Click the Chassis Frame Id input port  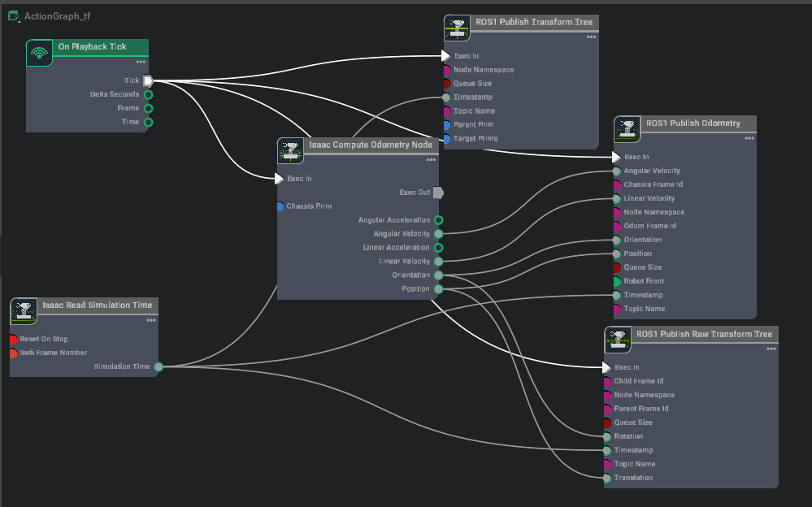coord(617,185)
